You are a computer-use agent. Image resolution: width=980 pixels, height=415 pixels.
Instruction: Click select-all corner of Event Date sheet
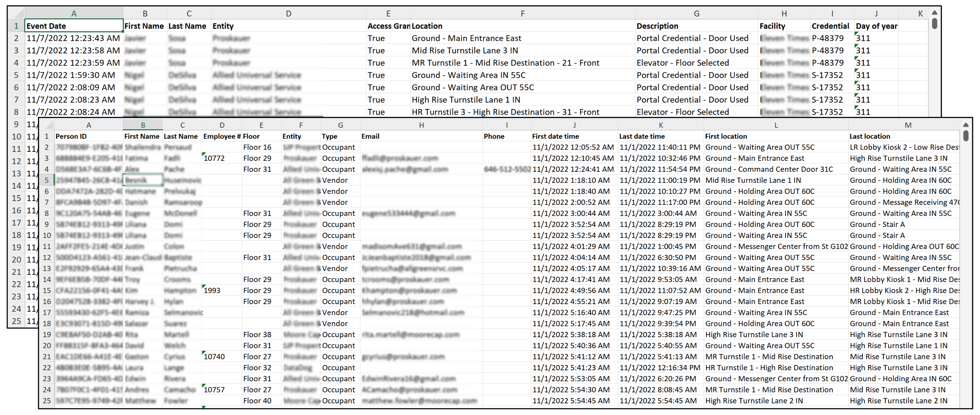click(17, 14)
